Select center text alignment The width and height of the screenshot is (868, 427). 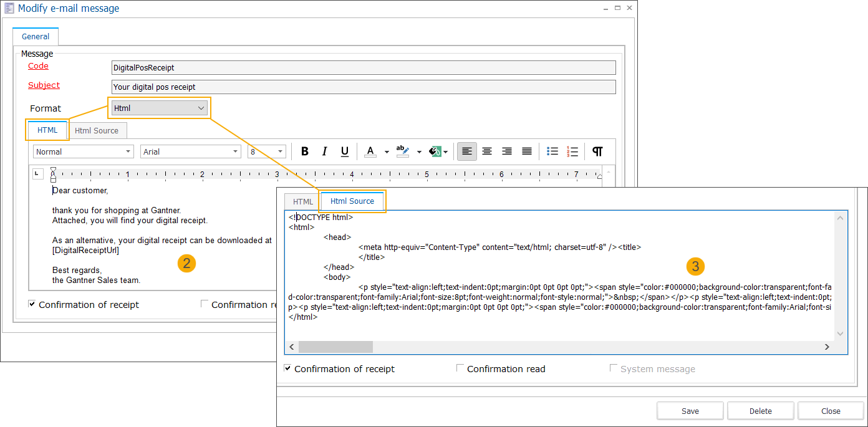click(x=486, y=151)
